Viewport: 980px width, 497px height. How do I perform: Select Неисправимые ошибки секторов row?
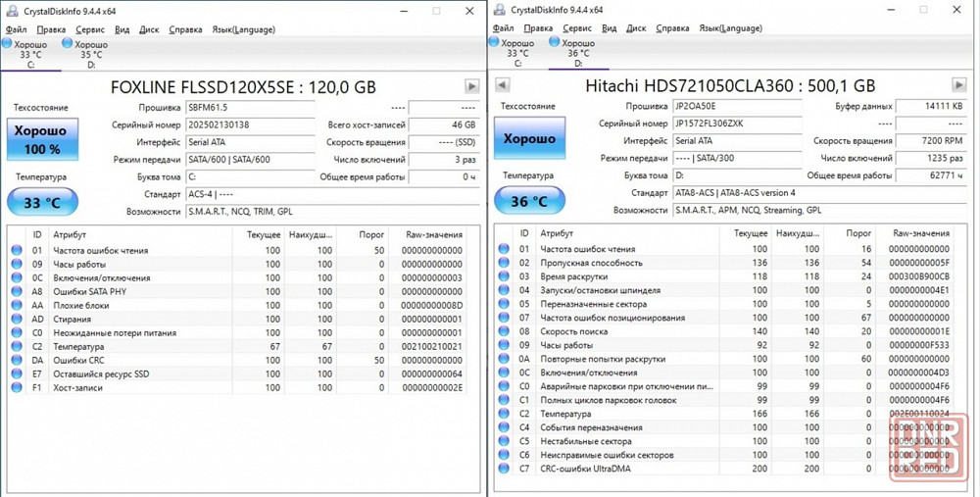(724, 456)
